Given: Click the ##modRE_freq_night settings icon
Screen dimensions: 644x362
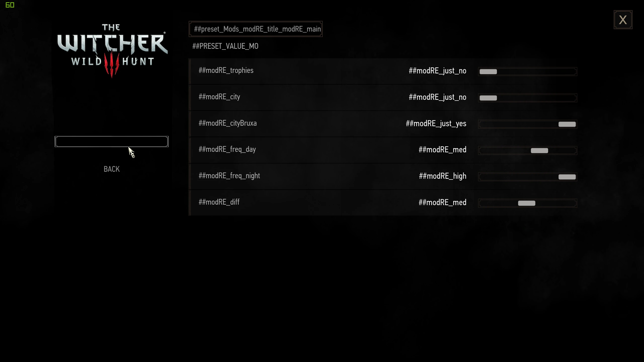Looking at the screenshot, I should click(567, 177).
